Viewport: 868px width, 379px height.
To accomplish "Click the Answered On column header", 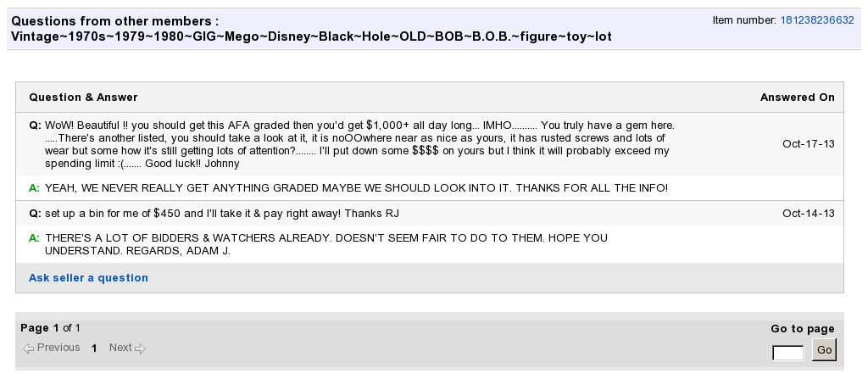I will 797,98.
